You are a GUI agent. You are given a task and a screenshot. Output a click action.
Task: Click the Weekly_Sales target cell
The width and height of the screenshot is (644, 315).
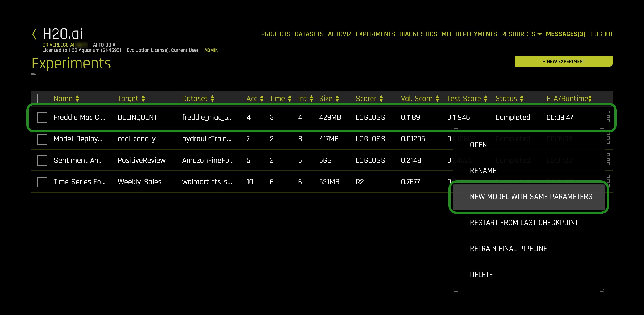[x=139, y=182]
